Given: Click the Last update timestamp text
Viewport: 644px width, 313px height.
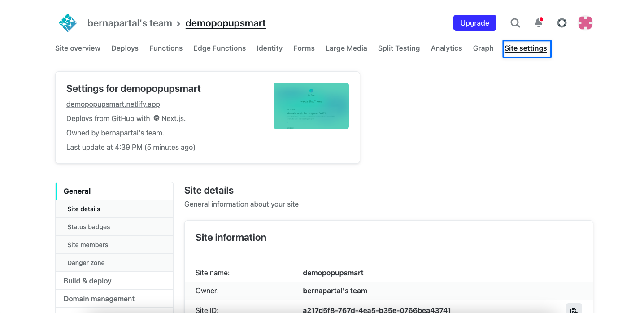Looking at the screenshot, I should (x=131, y=147).
